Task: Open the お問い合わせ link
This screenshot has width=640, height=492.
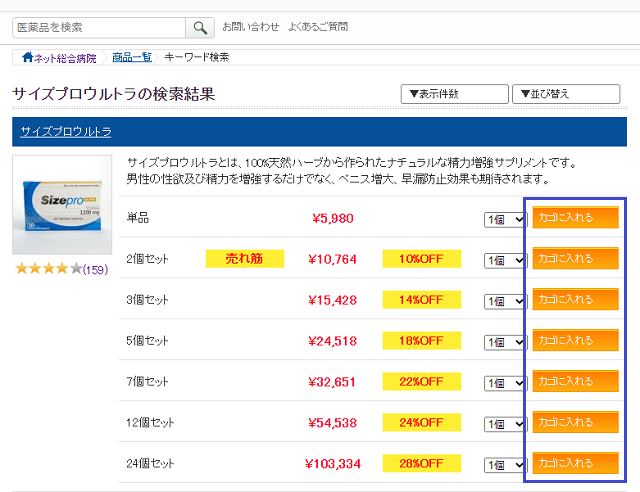Action: tap(251, 27)
